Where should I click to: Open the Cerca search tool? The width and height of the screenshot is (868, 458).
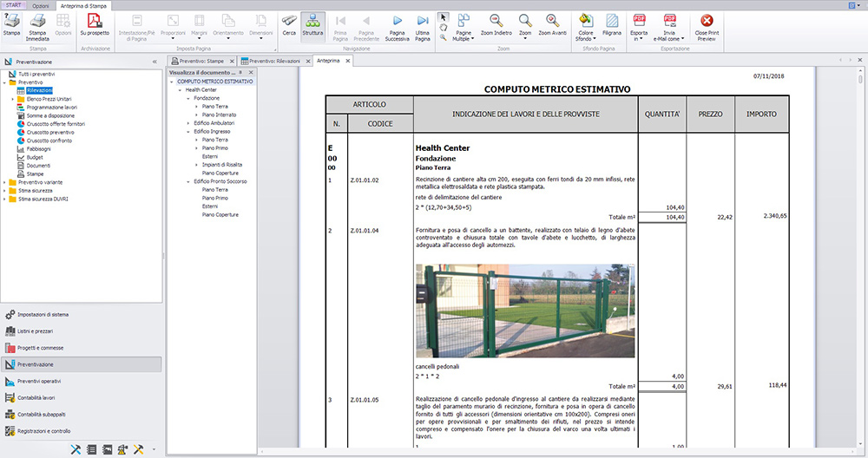click(289, 25)
